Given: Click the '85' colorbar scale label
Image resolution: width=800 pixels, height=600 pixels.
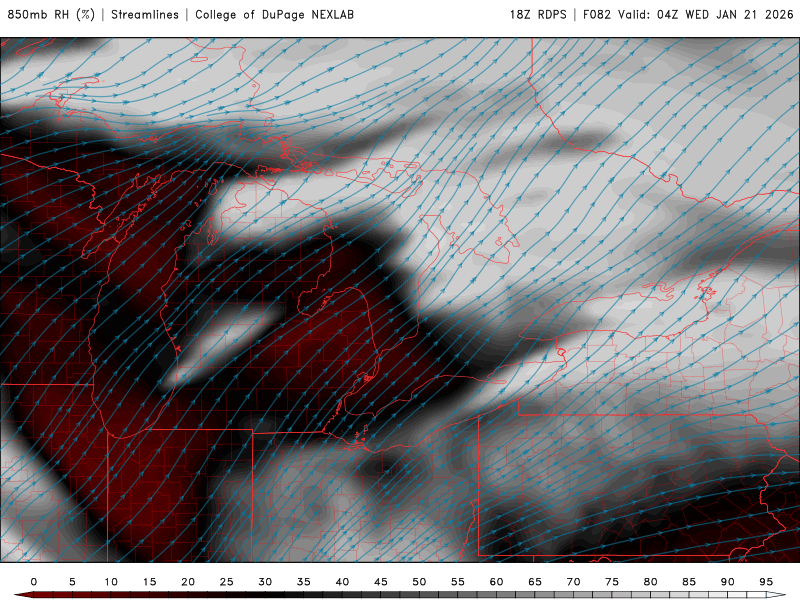Looking at the screenshot, I should [689, 582].
